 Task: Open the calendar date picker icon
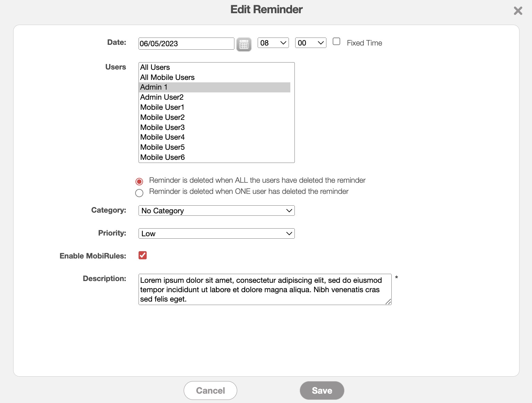(x=244, y=44)
